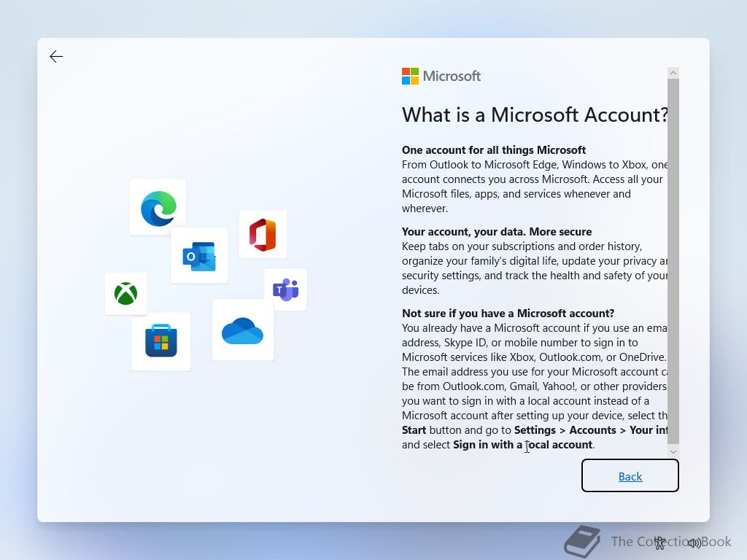This screenshot has height=560, width=747.
Task: Click the Microsoft logo
Action: (441, 76)
